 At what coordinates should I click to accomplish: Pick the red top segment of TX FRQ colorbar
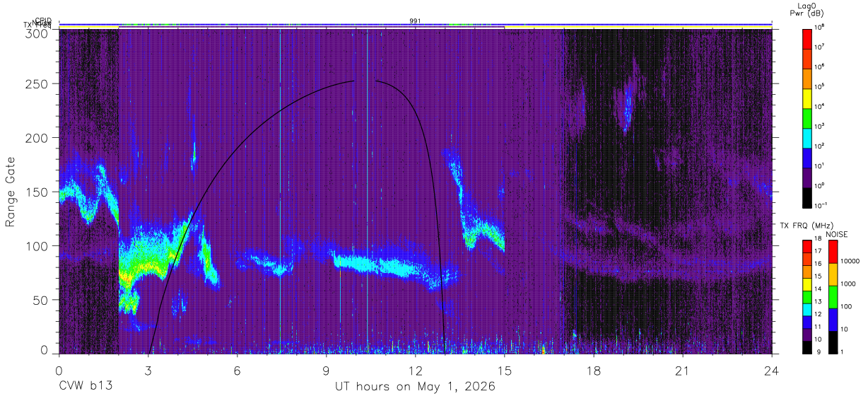[808, 246]
